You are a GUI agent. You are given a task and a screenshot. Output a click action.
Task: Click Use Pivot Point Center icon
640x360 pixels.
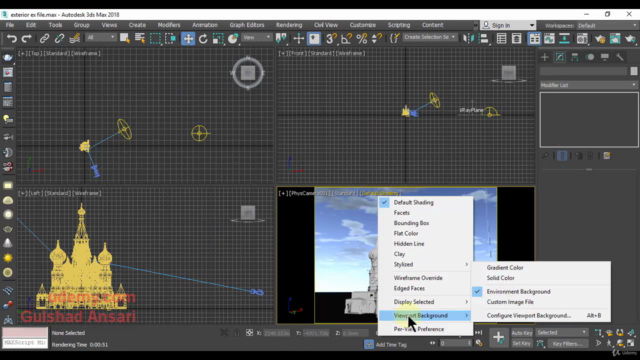(281, 38)
